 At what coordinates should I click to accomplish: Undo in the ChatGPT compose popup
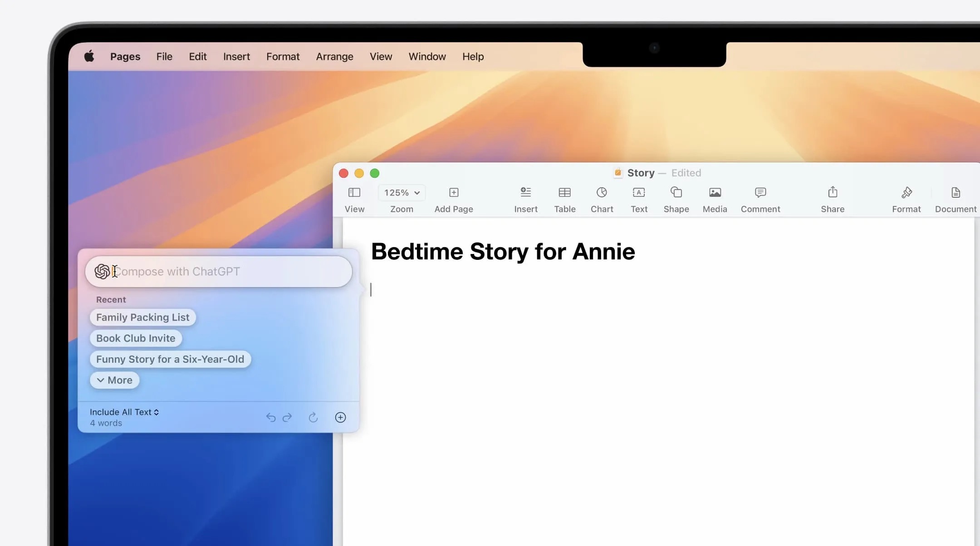coord(271,417)
